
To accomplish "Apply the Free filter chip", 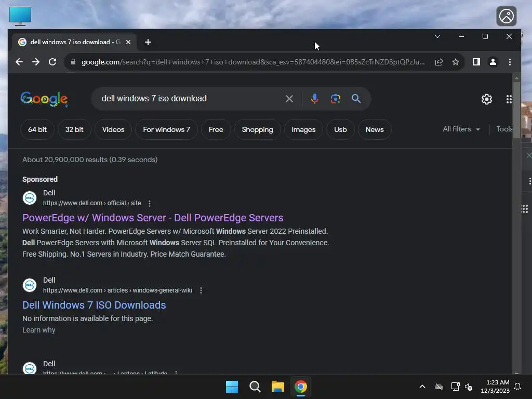I will coord(216,129).
